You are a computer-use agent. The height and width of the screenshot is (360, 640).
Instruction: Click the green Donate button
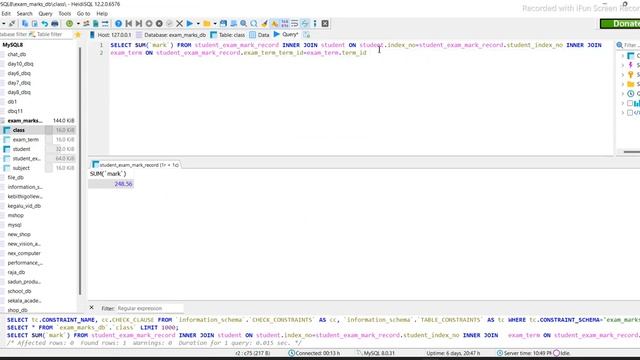[x=620, y=24]
